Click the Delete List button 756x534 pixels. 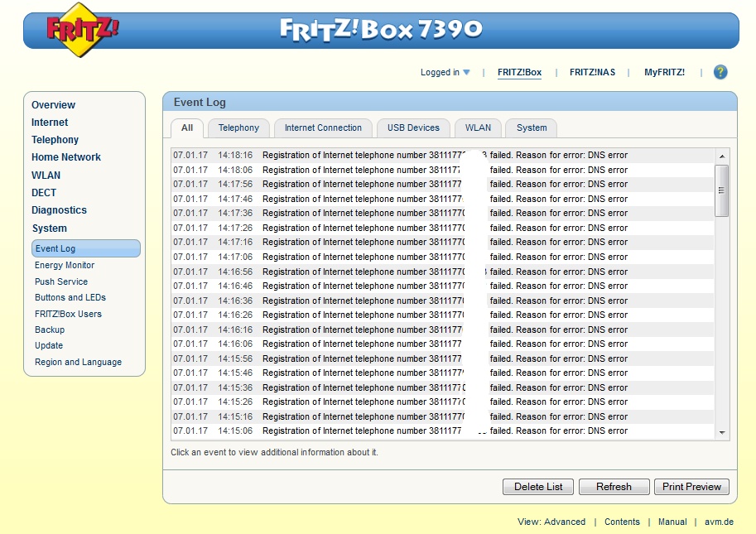[x=538, y=487]
